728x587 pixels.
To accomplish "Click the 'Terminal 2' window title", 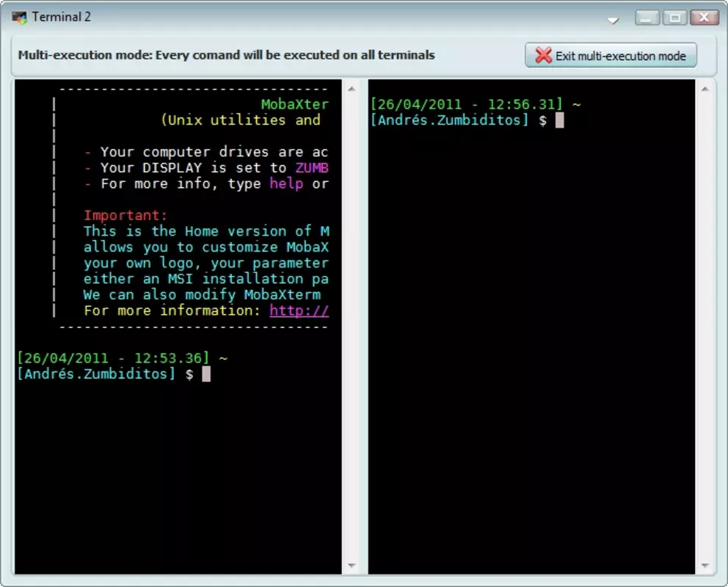I will coord(62,17).
